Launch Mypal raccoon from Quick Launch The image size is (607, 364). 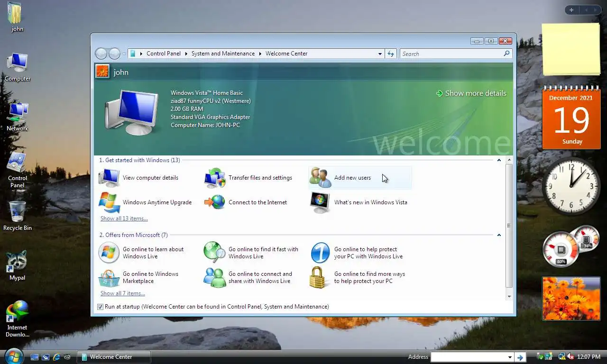tap(67, 357)
